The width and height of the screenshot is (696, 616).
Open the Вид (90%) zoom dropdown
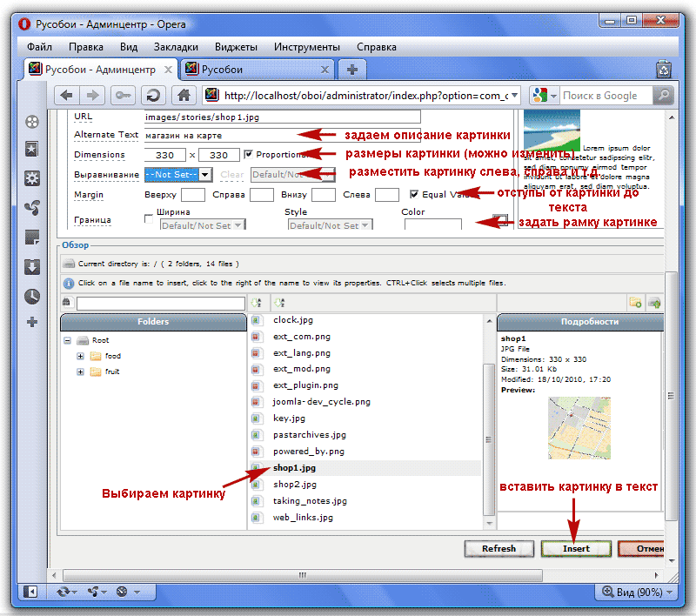click(x=635, y=592)
